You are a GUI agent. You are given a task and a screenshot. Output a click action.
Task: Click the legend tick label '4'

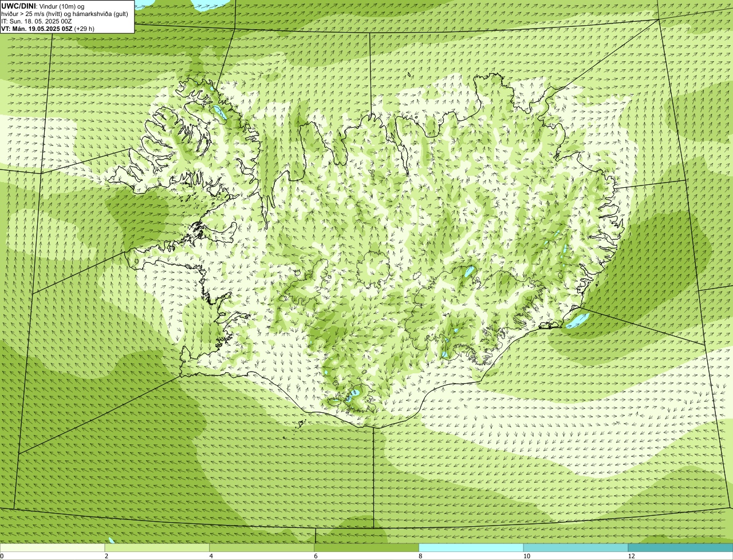(211, 556)
